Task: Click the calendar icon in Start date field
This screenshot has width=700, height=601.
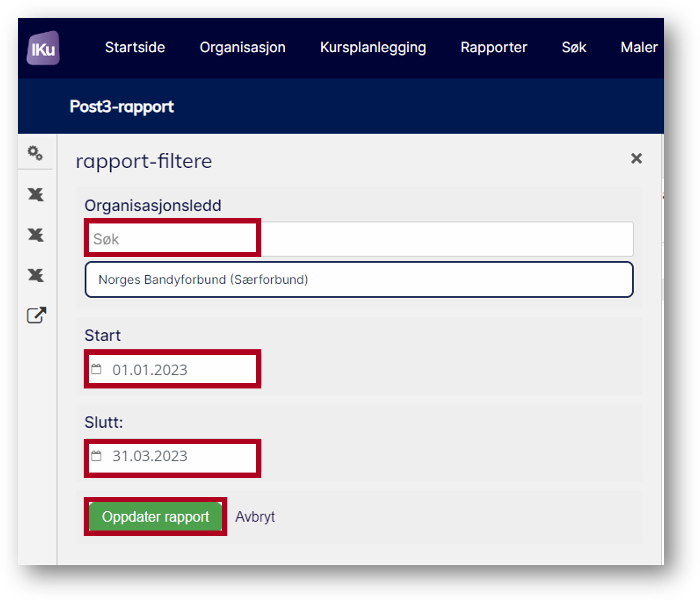Action: [96, 369]
